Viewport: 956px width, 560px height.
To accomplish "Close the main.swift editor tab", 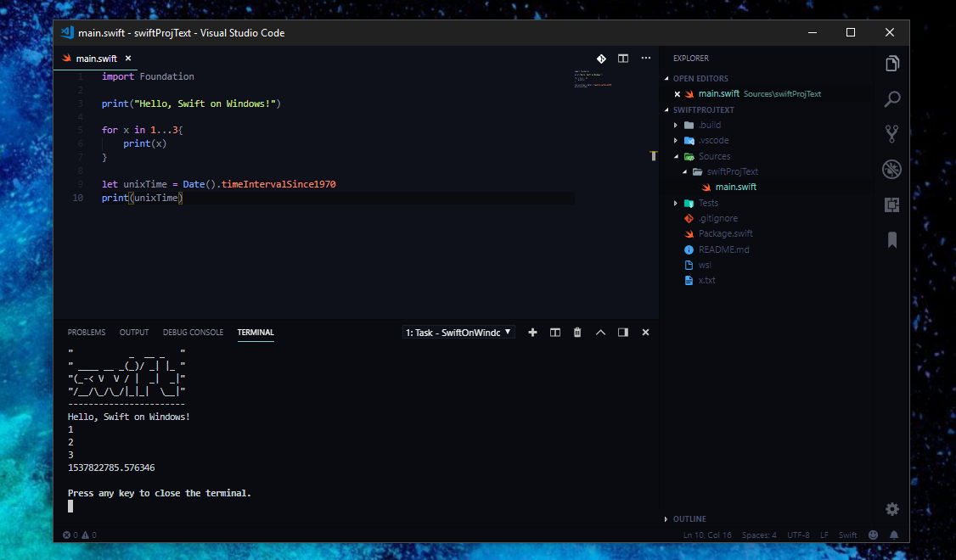I will 128,59.
